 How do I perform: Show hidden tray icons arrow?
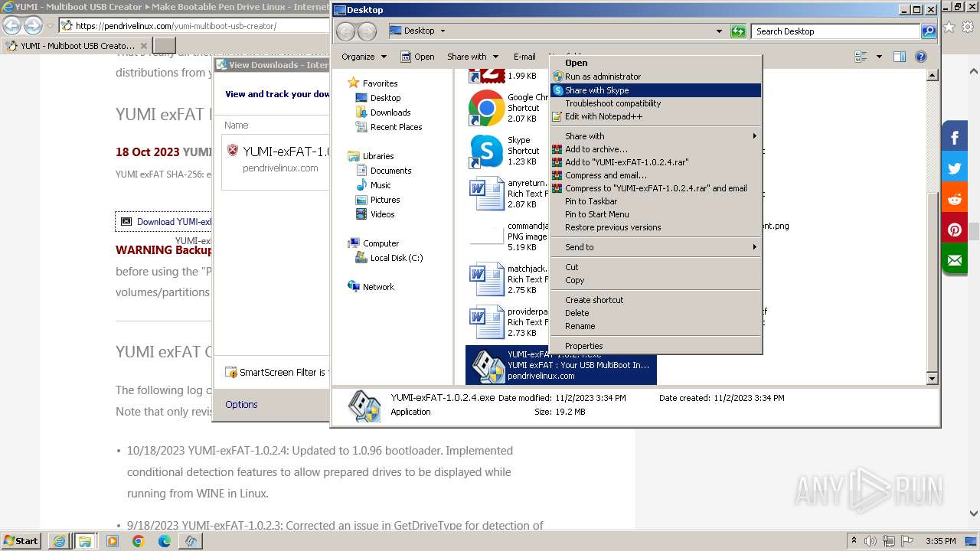coord(854,541)
